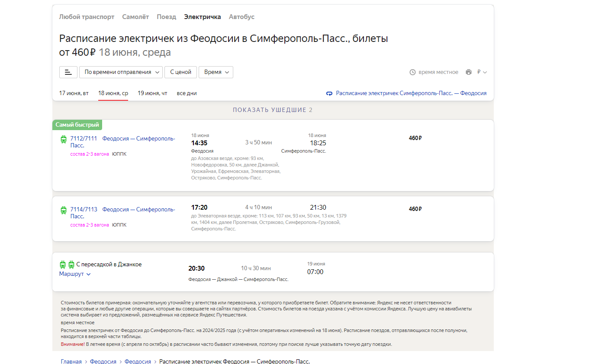Expand the Маршрут details
605x364 pixels.
click(75, 274)
